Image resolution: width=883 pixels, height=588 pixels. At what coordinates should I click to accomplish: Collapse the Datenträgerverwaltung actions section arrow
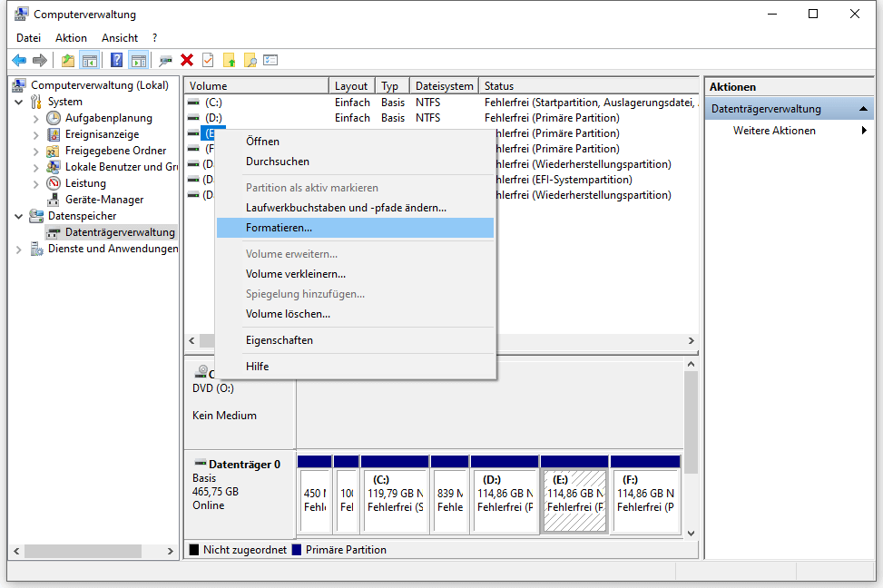pyautogui.click(x=864, y=109)
